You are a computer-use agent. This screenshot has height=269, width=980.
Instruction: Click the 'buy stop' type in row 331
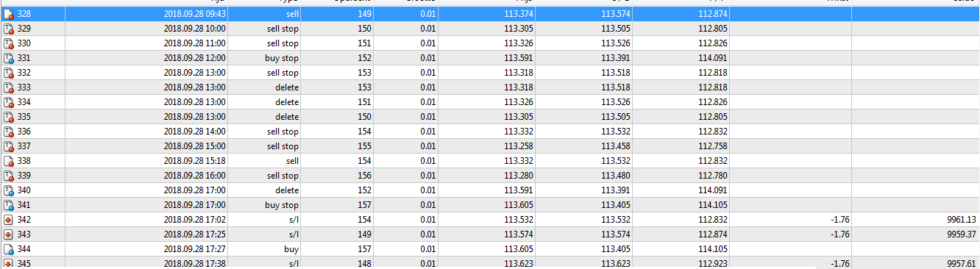[x=282, y=58]
